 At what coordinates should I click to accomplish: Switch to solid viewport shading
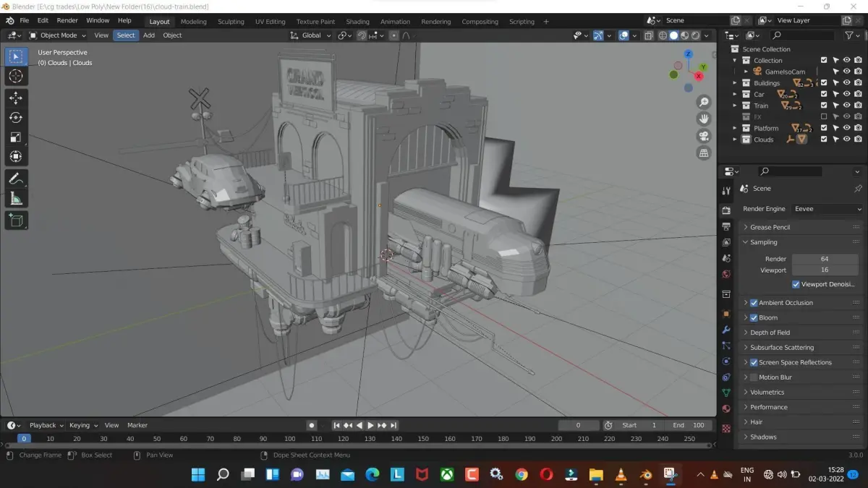[x=673, y=35]
